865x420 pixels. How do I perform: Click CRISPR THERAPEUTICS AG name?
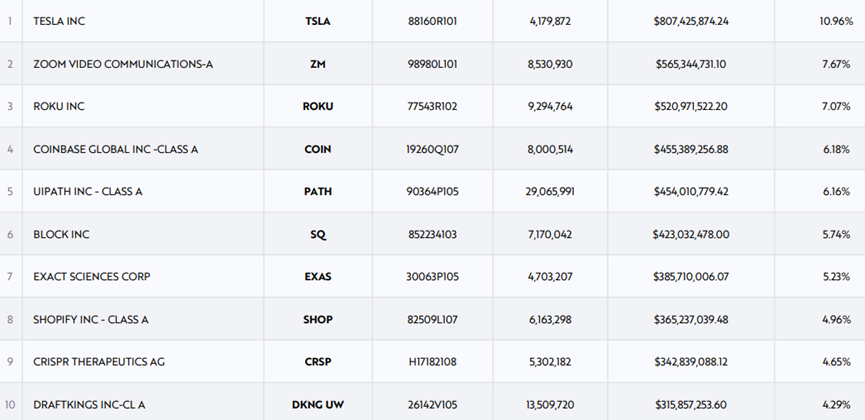click(x=97, y=362)
